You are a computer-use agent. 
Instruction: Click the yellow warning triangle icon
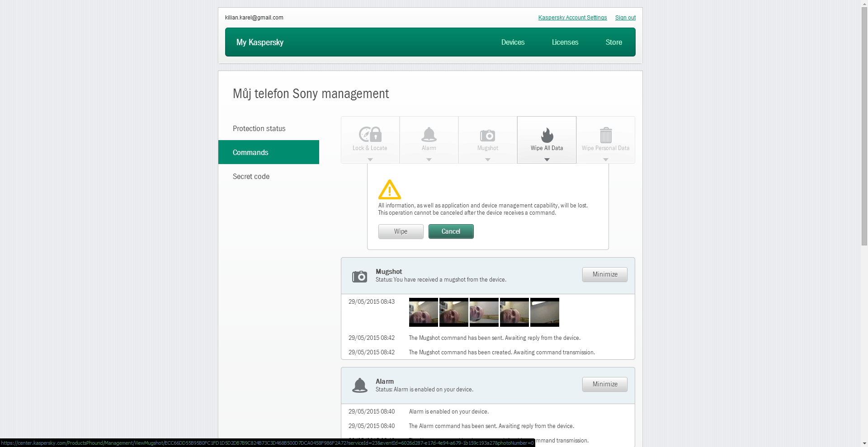389,190
